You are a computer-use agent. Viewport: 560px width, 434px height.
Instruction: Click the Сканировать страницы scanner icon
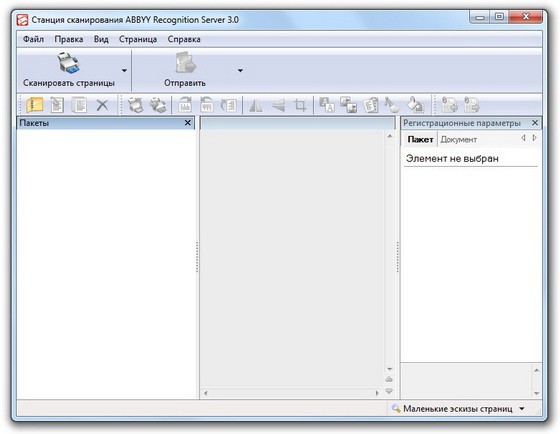(x=68, y=63)
